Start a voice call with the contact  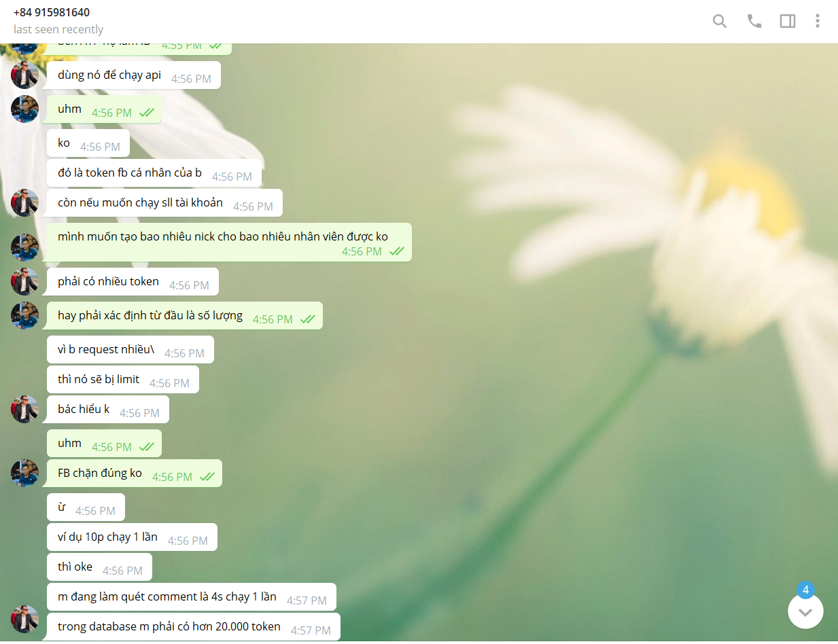coord(754,21)
